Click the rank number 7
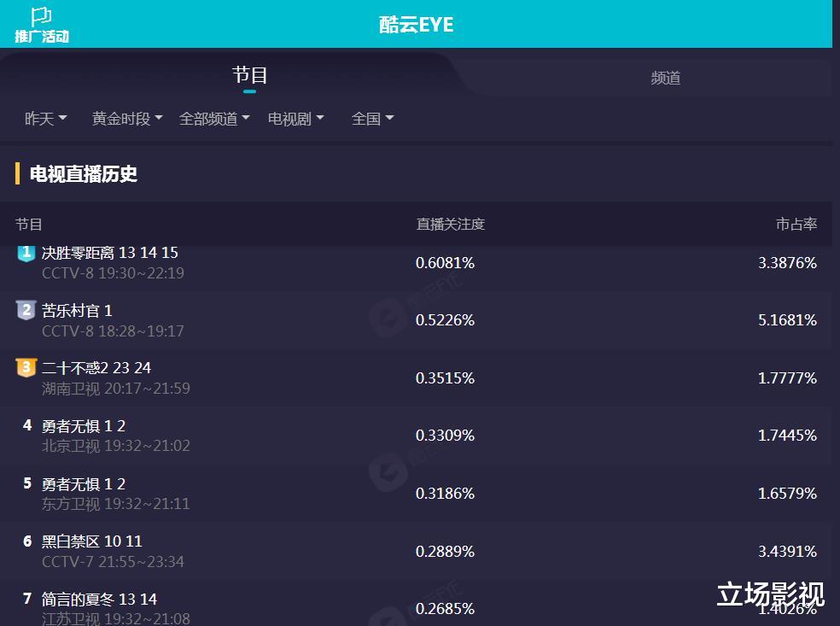 tap(27, 599)
